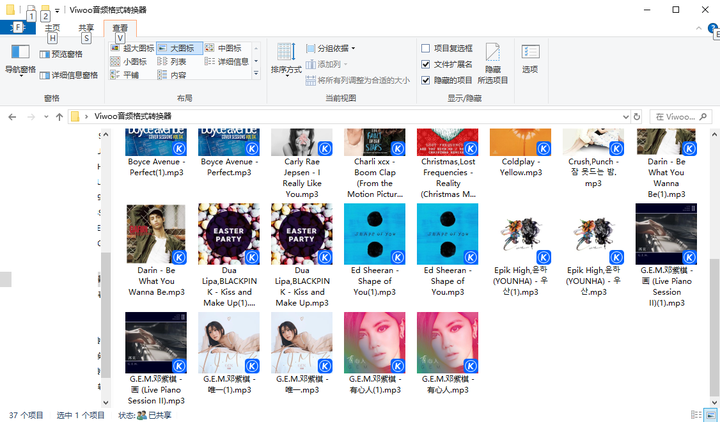Click the navigation pane scrollbar thumb
Viewport: 720px width, 422px height.
point(106,315)
